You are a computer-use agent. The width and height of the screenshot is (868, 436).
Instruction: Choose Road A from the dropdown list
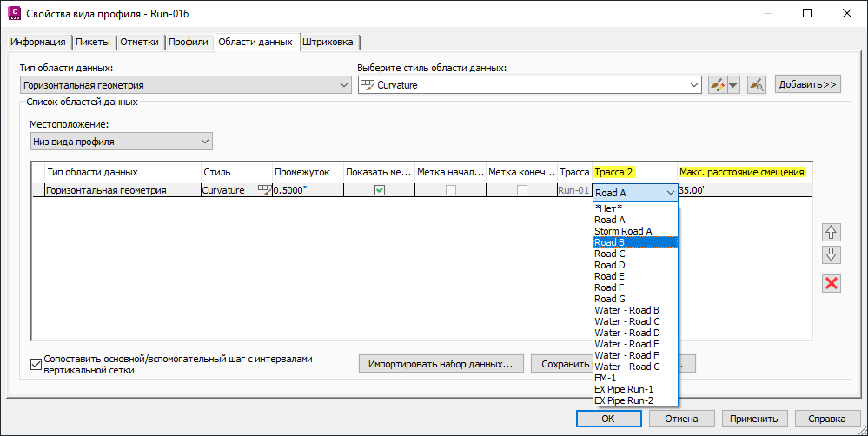635,220
